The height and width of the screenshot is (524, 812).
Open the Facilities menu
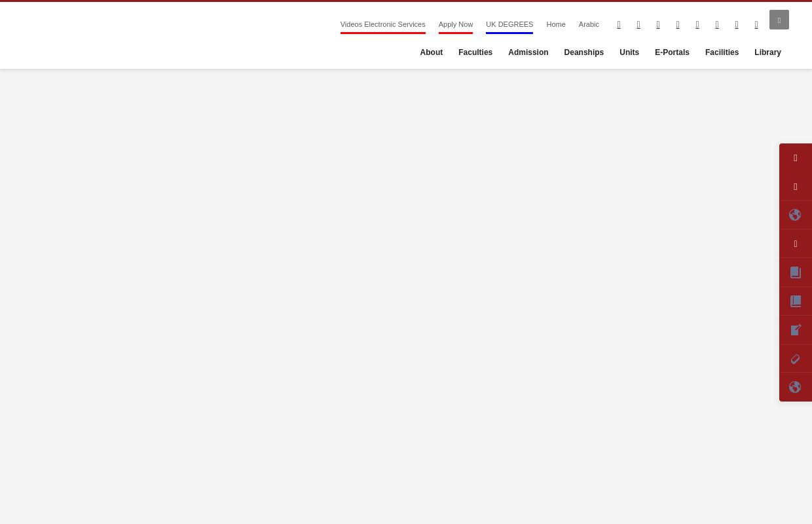click(x=722, y=52)
